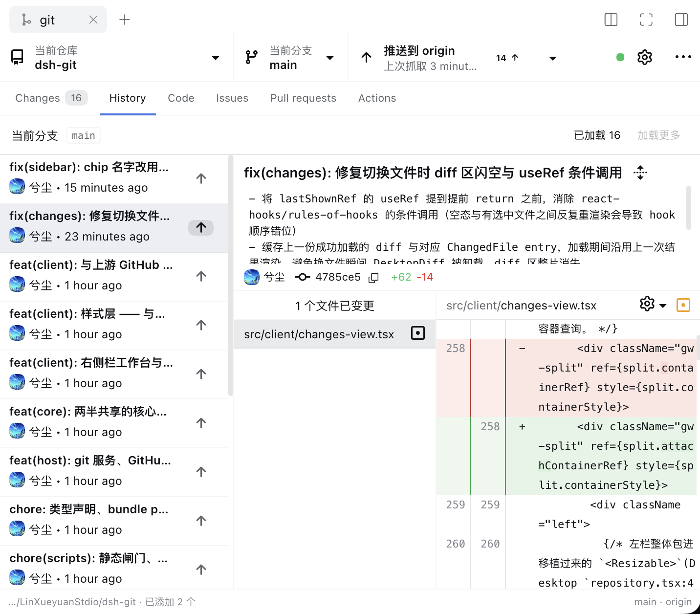The image size is (700, 614).
Task: Expand the push options dropdown arrow
Action: [553, 58]
